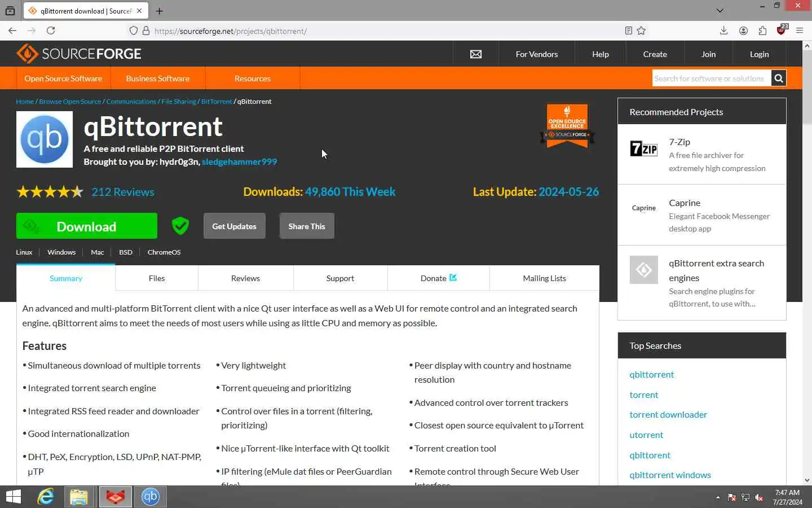This screenshot has height=508, width=812.
Task: Open the qBittorrent taskbar app icon
Action: coord(150,497)
